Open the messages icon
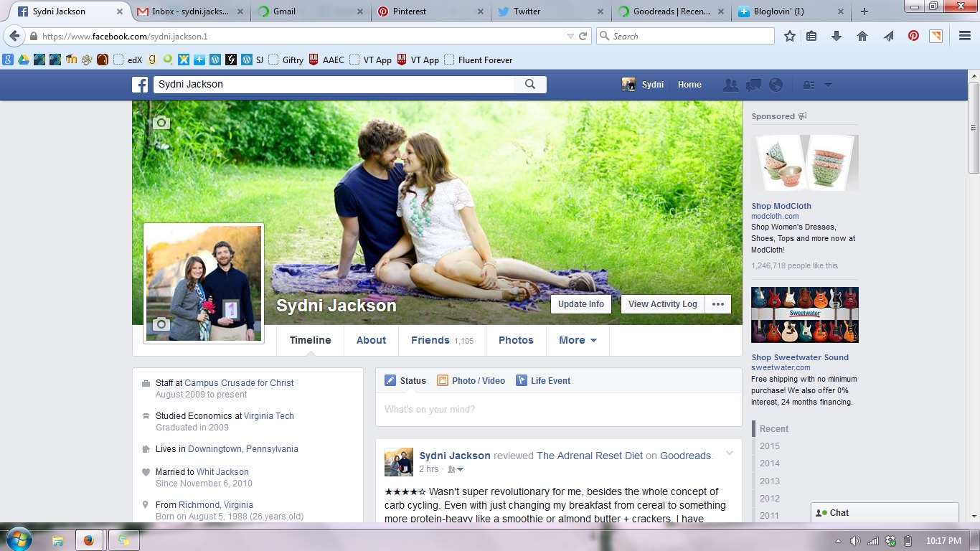 [x=753, y=85]
